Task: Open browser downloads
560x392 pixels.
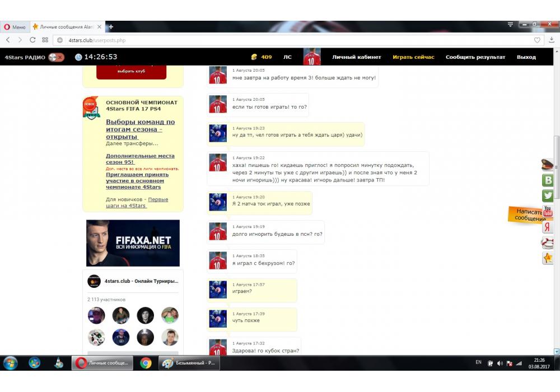Action: [x=552, y=40]
